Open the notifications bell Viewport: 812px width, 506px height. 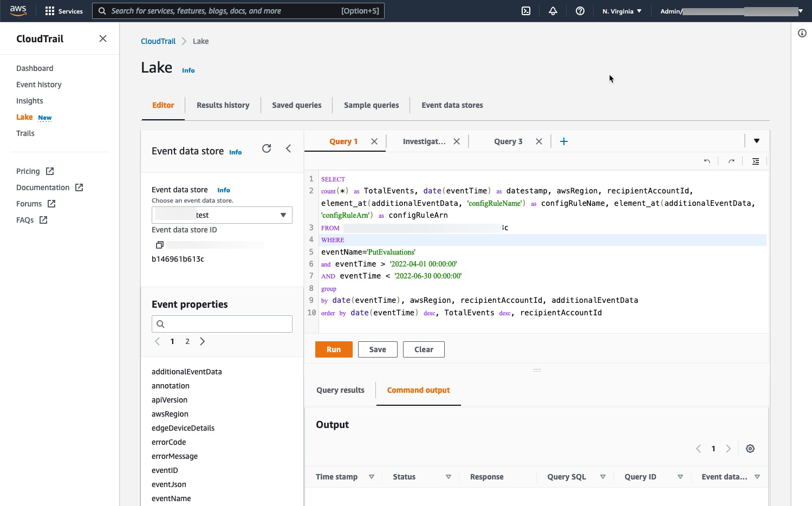553,10
